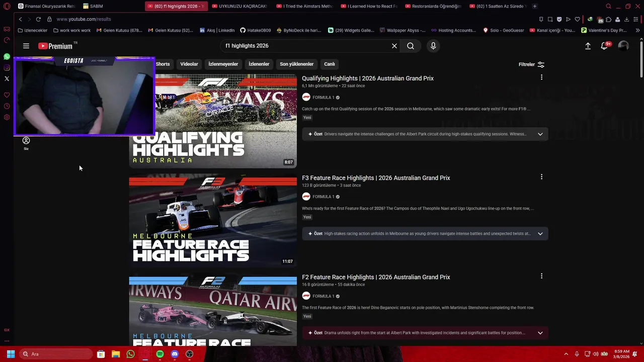Open the GX Control speedometer icon
644x362 pixels.
7,40
